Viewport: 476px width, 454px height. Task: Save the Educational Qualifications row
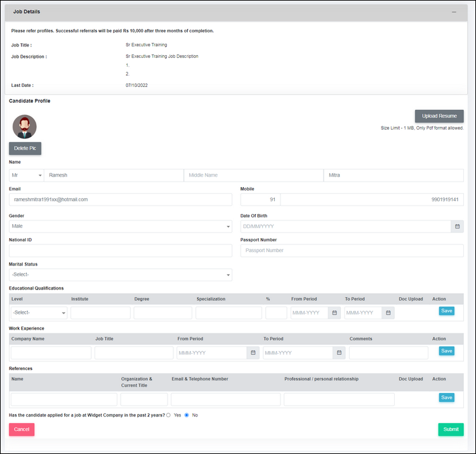[446, 311]
